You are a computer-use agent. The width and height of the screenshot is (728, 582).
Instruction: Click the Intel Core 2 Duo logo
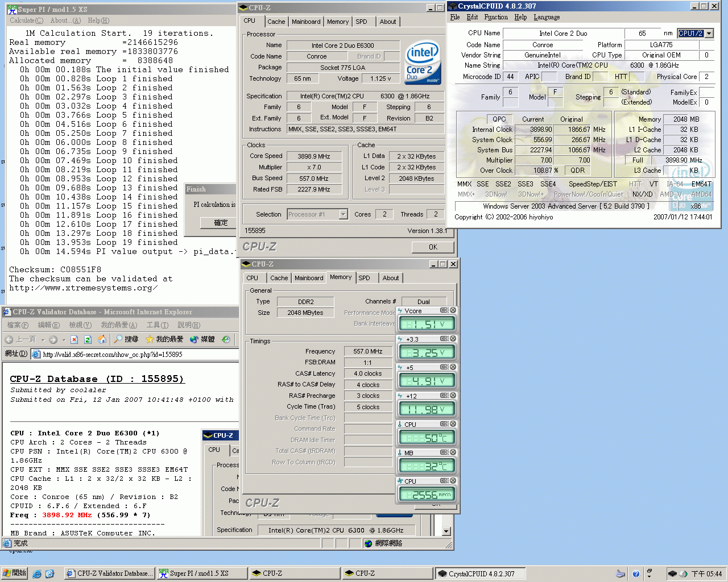(x=423, y=63)
